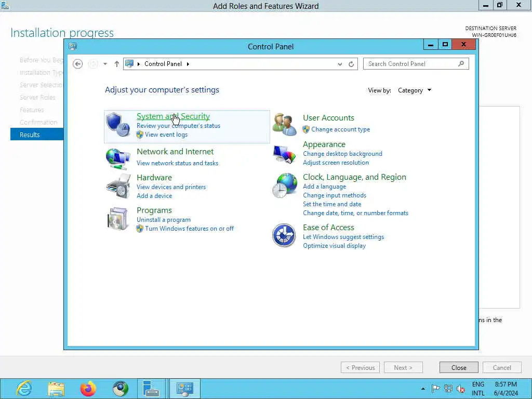532x399 pixels.
Task: Click the Control Panel address bar breadcrumb
Action: (x=163, y=64)
